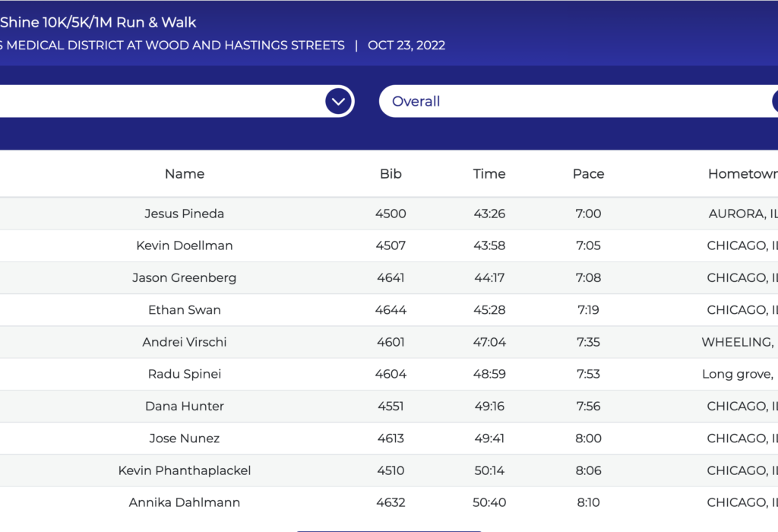Open Jesus Pineda's result
The height and width of the screenshot is (532, 778).
coord(185,214)
